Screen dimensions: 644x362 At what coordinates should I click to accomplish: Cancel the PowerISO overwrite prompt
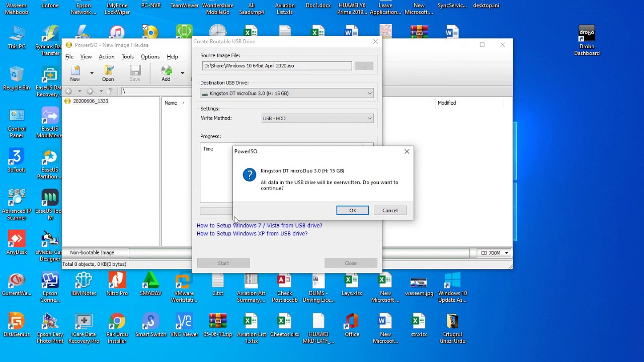tap(389, 211)
